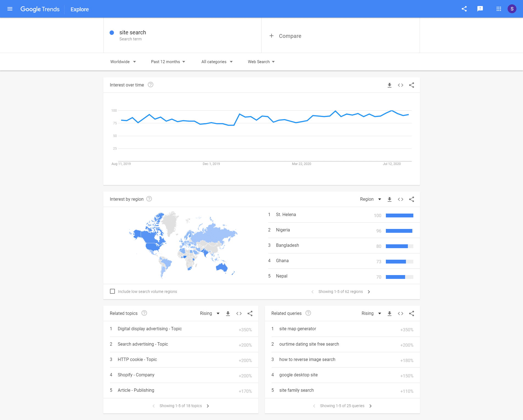Send feedback via the feedback icon

click(480, 9)
